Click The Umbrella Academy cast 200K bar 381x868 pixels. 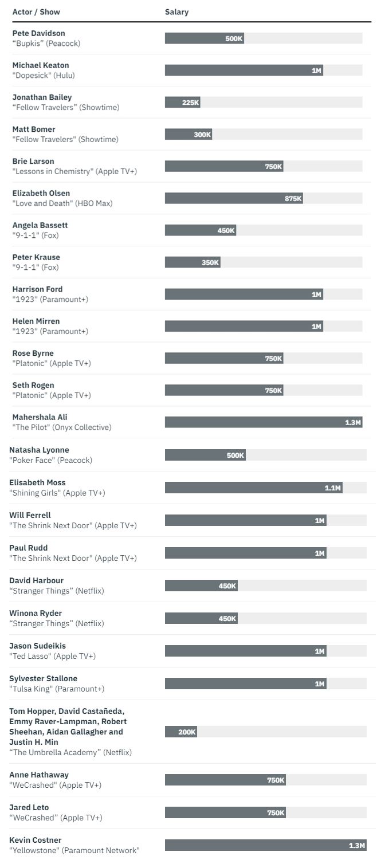click(x=180, y=732)
